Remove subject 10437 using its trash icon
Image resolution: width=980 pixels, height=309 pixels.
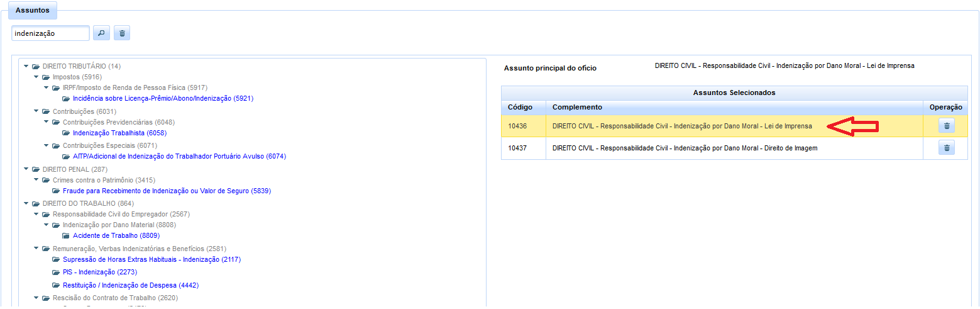click(x=946, y=148)
